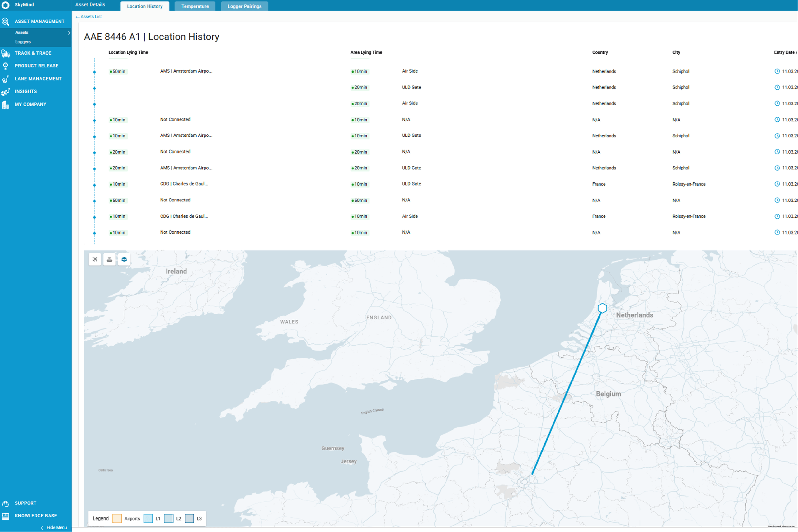The image size is (798, 532).
Task: Click the Airports legend color swatch
Action: coord(117,518)
